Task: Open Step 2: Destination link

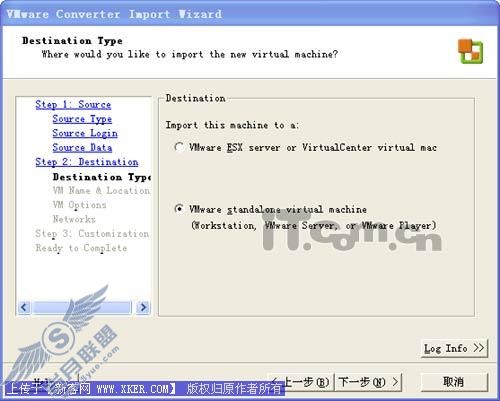Action: (87, 162)
